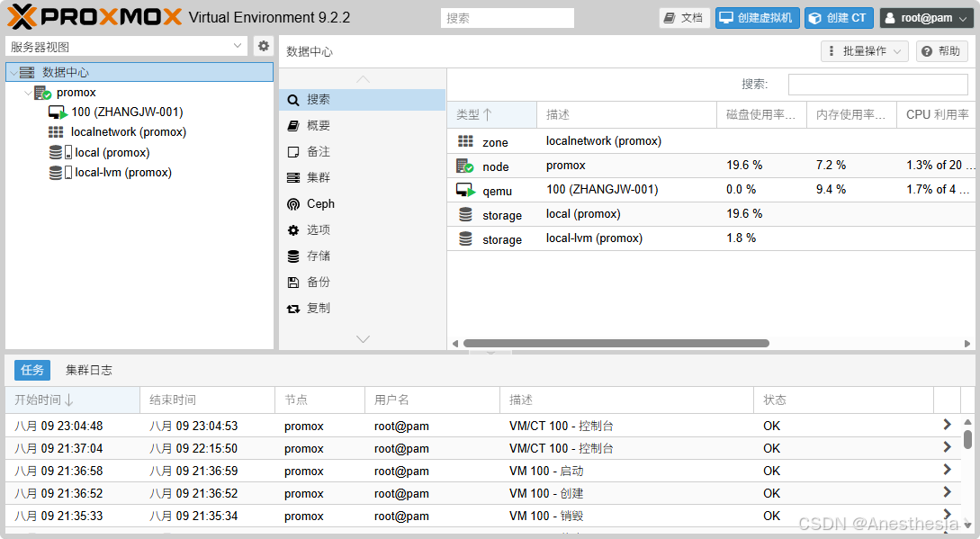Select local-lvm storage icon in tree
Image resolution: width=980 pixels, height=539 pixels.
coord(60,173)
